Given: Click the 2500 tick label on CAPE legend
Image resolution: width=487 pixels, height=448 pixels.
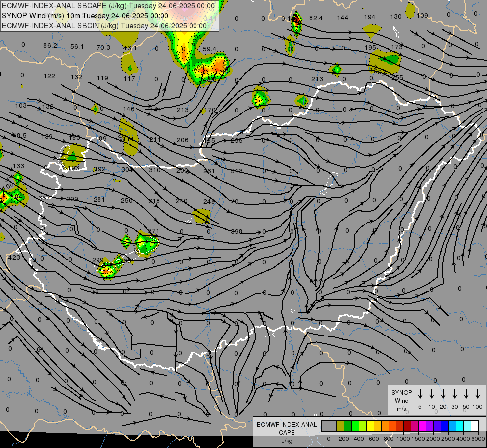Looking at the screenshot, I should point(448,439).
